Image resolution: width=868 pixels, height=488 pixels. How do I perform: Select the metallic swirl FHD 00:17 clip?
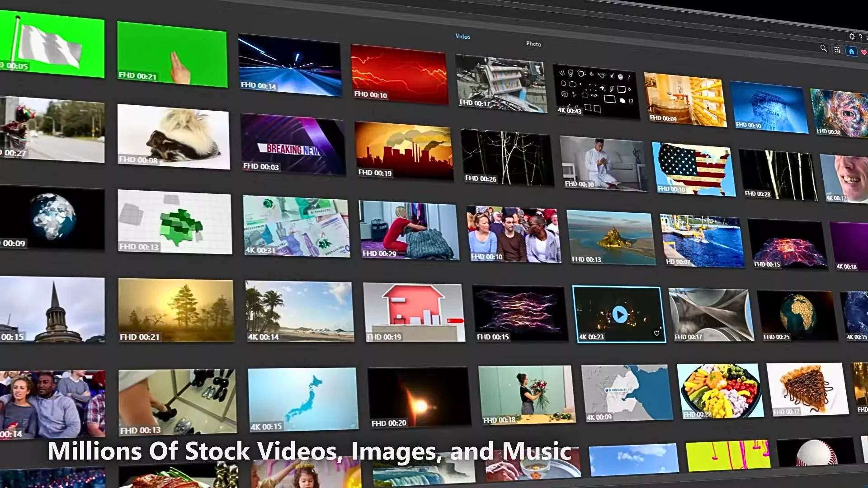pos(711,314)
